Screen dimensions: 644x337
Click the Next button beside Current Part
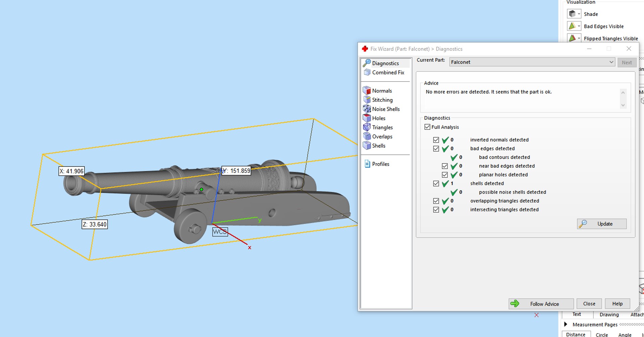(x=627, y=62)
